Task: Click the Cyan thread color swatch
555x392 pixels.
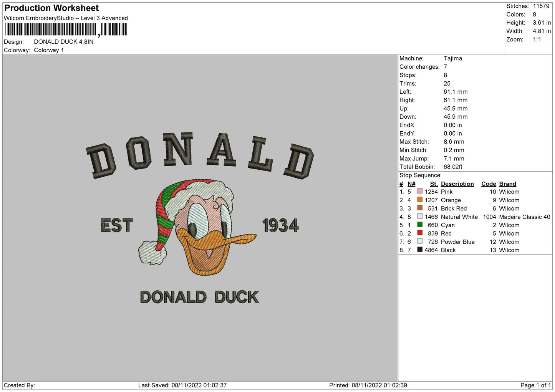Action: 420,225
